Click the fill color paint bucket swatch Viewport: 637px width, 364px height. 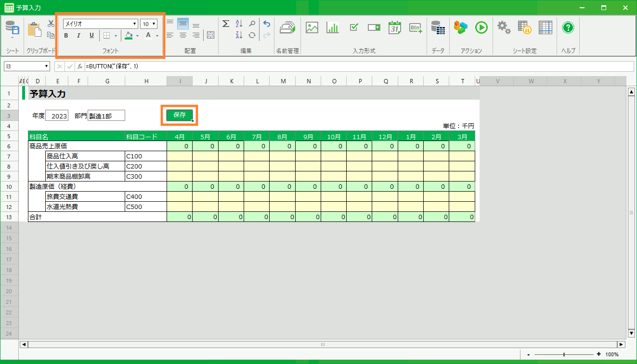(128, 36)
